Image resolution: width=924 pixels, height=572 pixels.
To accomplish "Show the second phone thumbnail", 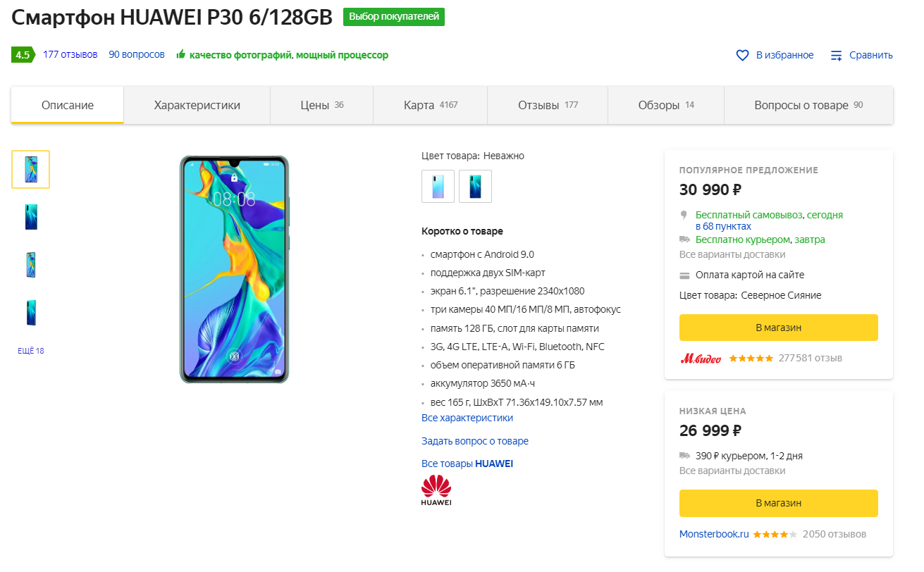I will (x=30, y=217).
